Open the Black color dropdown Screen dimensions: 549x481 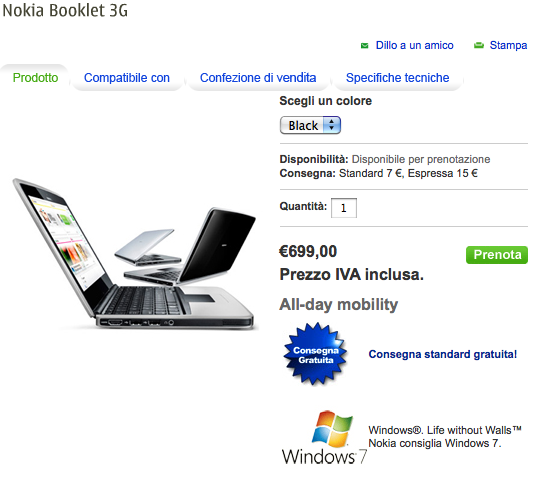click(310, 125)
